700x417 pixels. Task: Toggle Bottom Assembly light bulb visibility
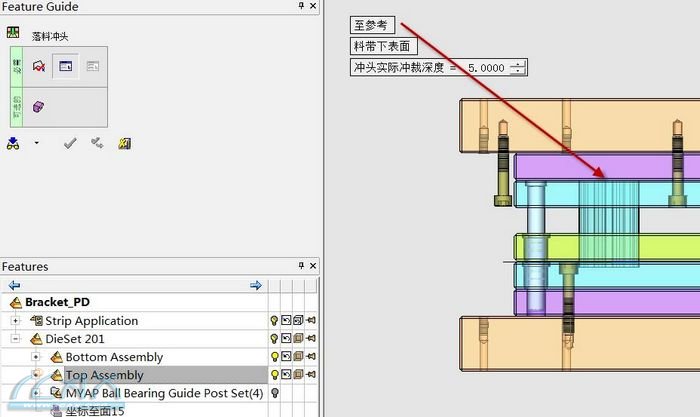tap(274, 357)
